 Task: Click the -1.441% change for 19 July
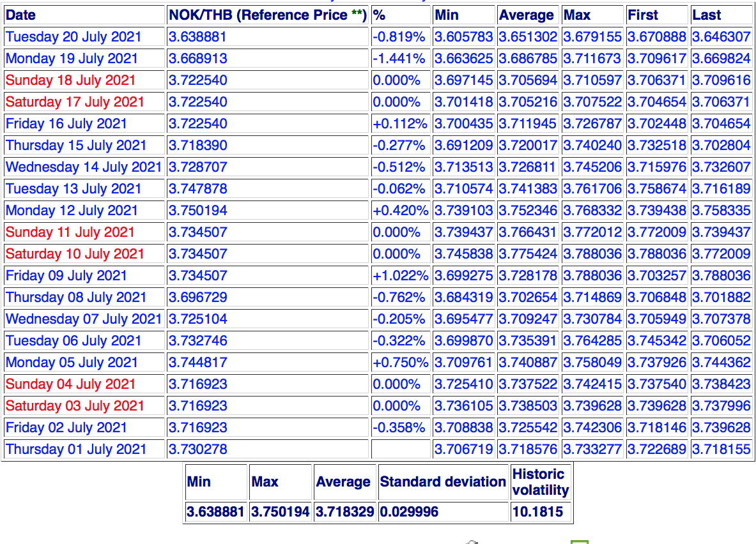[399, 59]
